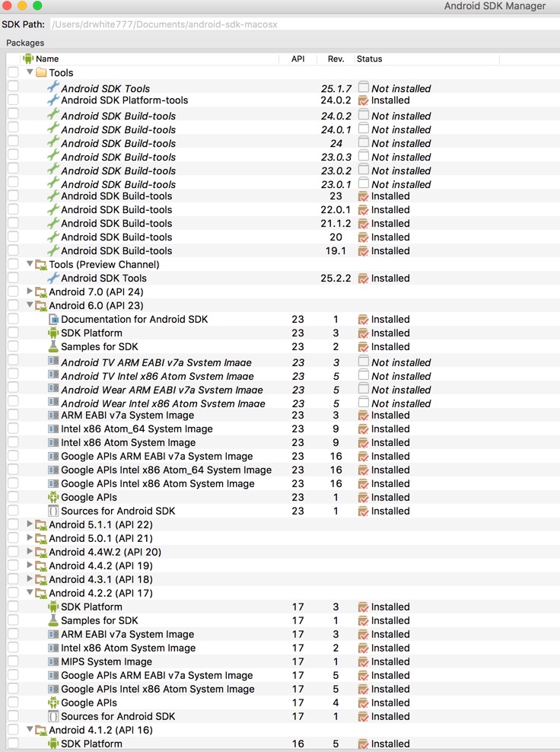Image resolution: width=560 pixels, height=752 pixels.
Task: Click the Build-tools 19.1 wrench icon
Action: 52,250
